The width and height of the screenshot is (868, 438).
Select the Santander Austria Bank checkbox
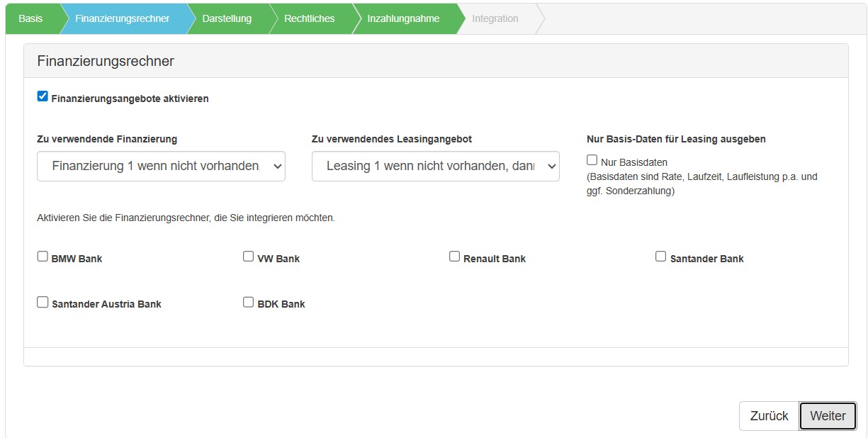point(43,302)
